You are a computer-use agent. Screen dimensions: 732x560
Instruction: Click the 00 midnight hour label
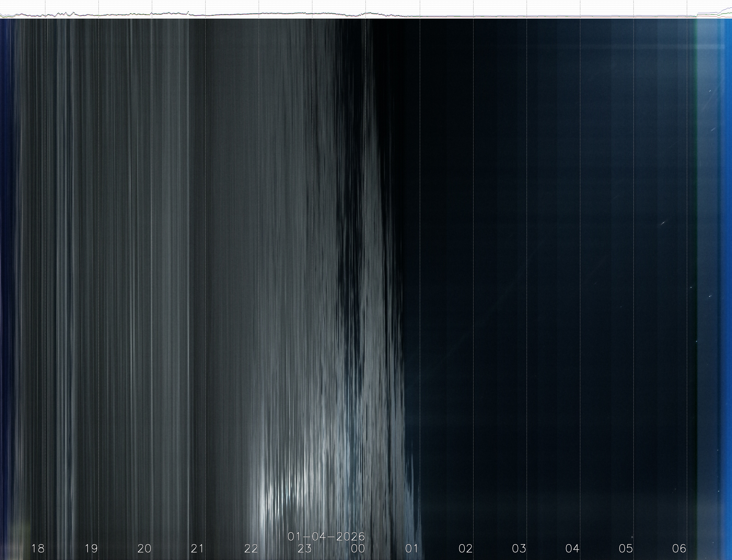(358, 548)
